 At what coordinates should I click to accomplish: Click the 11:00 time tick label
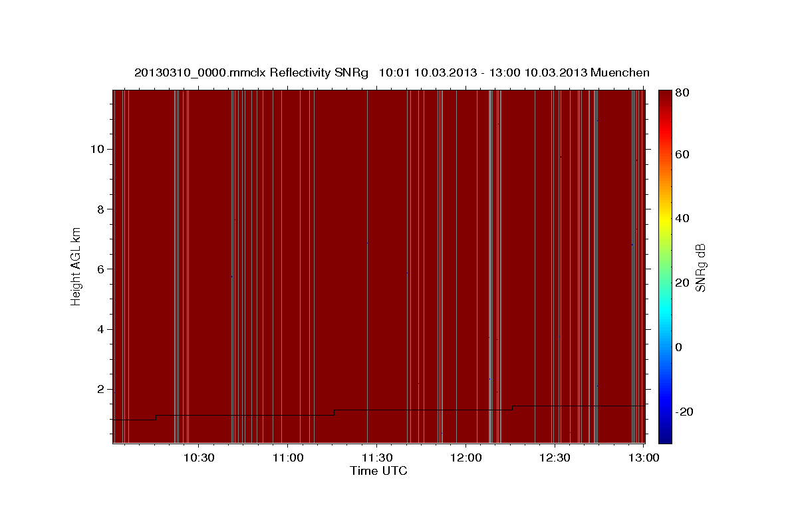tap(287, 458)
